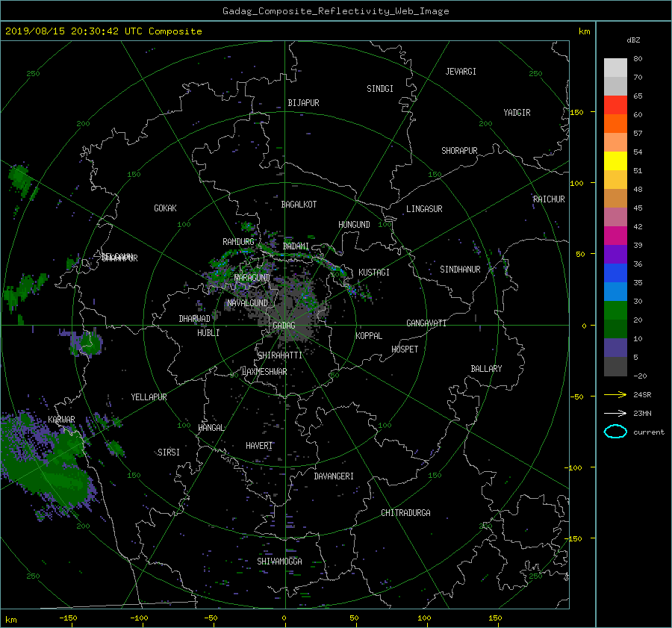Click the DAVANGERI city label
The image size is (672, 628).
[334, 476]
